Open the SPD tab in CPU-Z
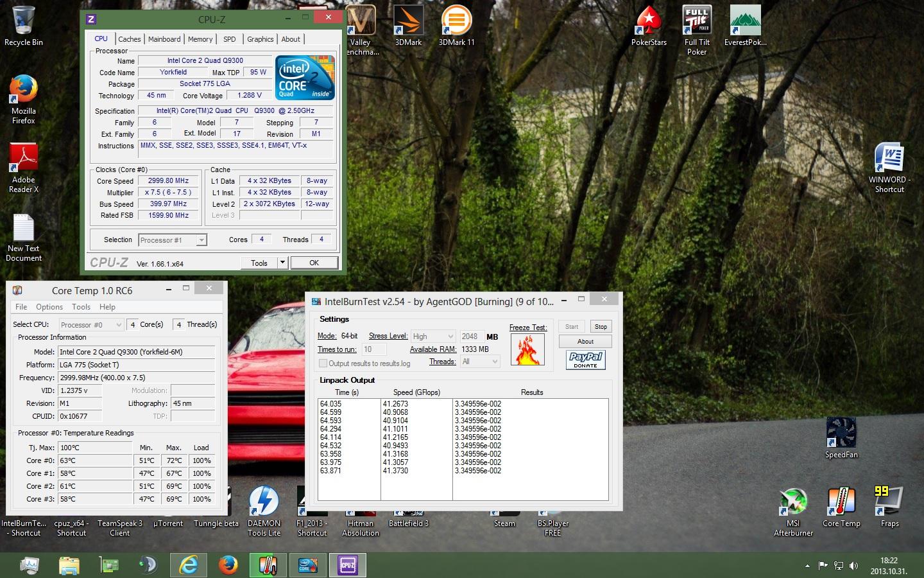Viewport: 924px width, 578px height. pyautogui.click(x=229, y=39)
